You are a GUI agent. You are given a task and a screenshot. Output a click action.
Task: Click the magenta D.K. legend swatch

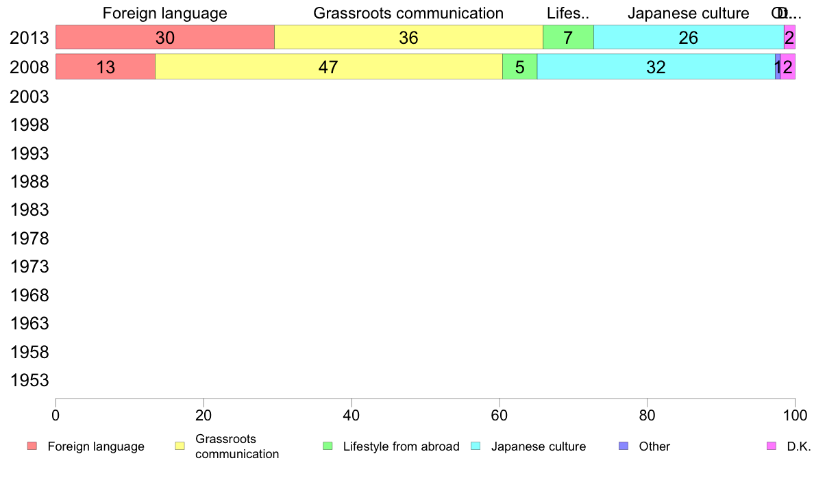772,446
